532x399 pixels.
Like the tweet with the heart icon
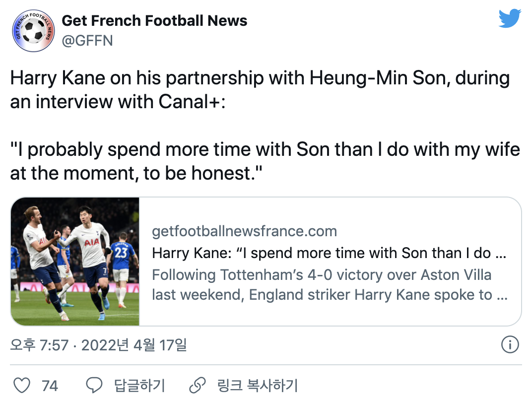[x=22, y=385]
